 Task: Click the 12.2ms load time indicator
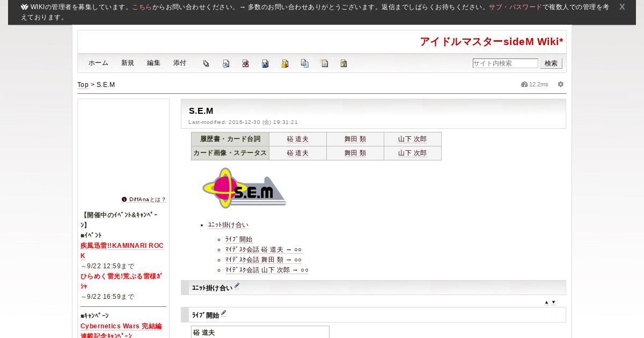[535, 84]
